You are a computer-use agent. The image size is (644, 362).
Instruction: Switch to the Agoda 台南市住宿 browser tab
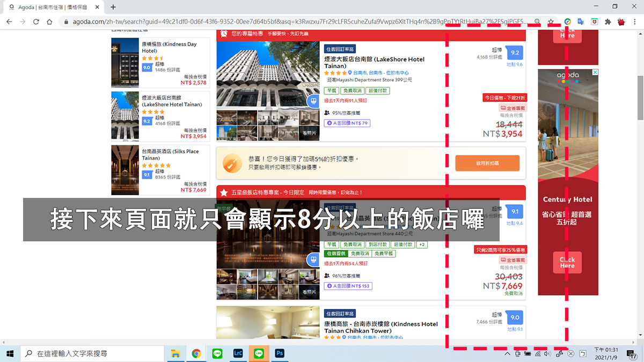54,8
